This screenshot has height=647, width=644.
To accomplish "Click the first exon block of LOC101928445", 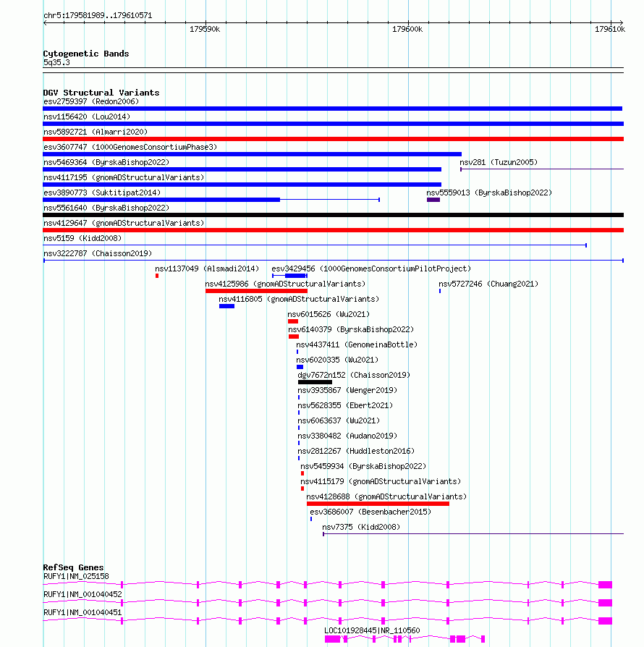I will tap(333, 639).
